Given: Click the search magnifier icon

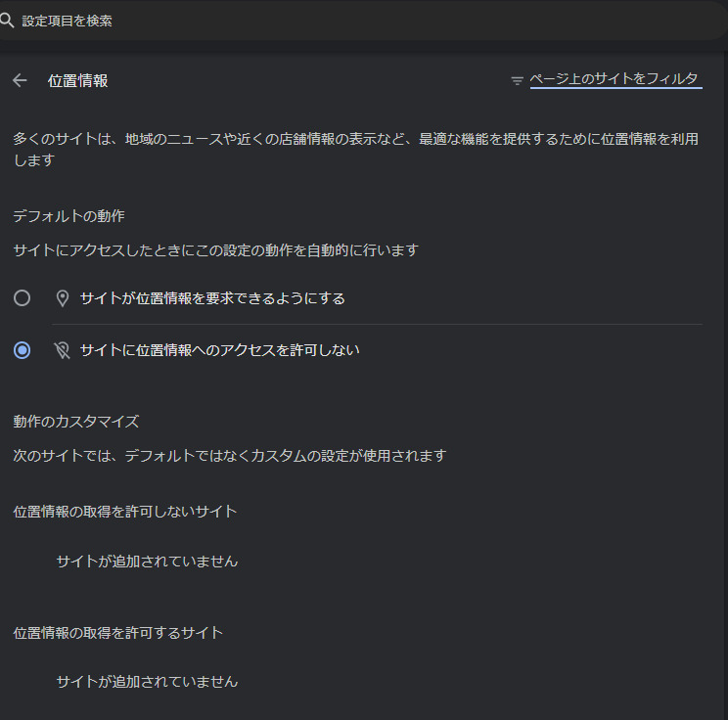Looking at the screenshot, I should (x=7, y=21).
